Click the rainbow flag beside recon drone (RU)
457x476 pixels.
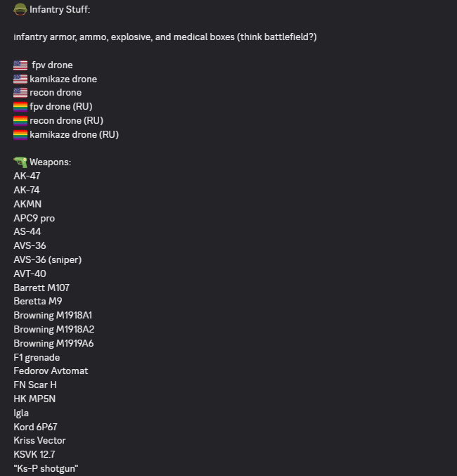(20, 120)
